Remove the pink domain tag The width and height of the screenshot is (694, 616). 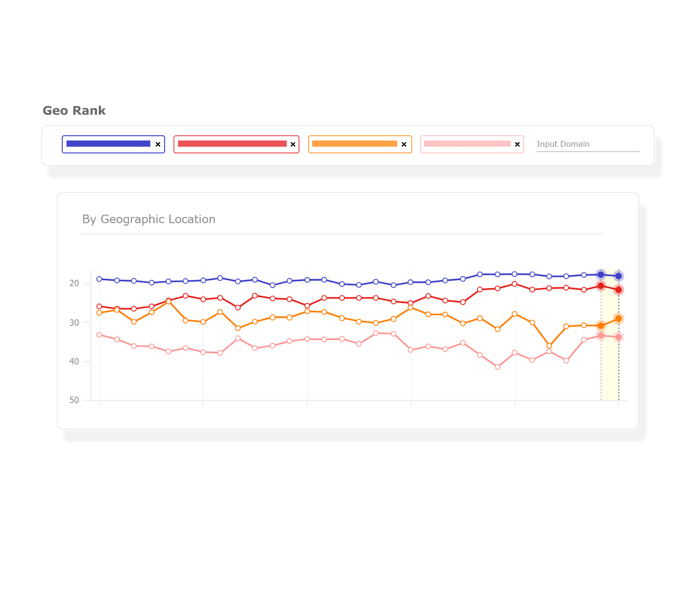point(517,144)
